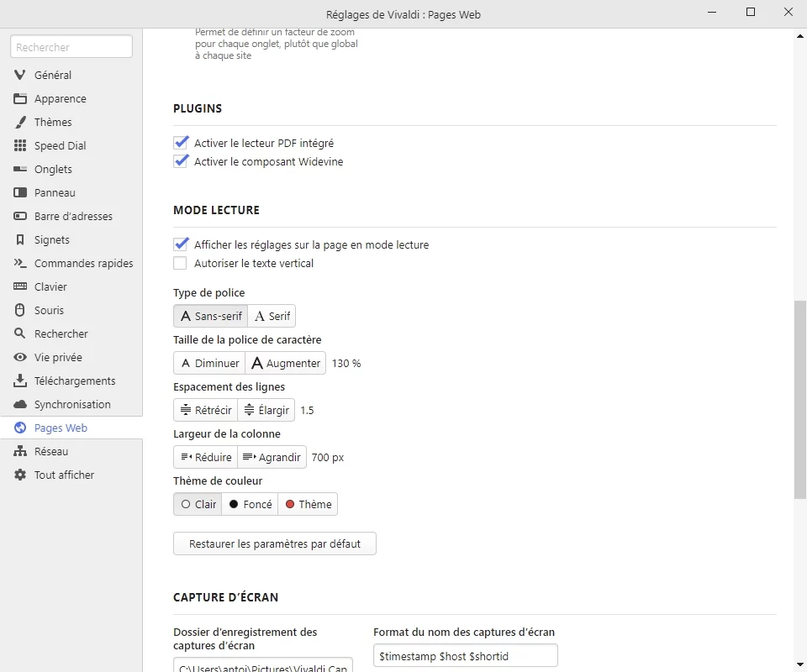Open the Téléchargements settings section
Viewport: 807px width, 672px height.
click(x=71, y=381)
